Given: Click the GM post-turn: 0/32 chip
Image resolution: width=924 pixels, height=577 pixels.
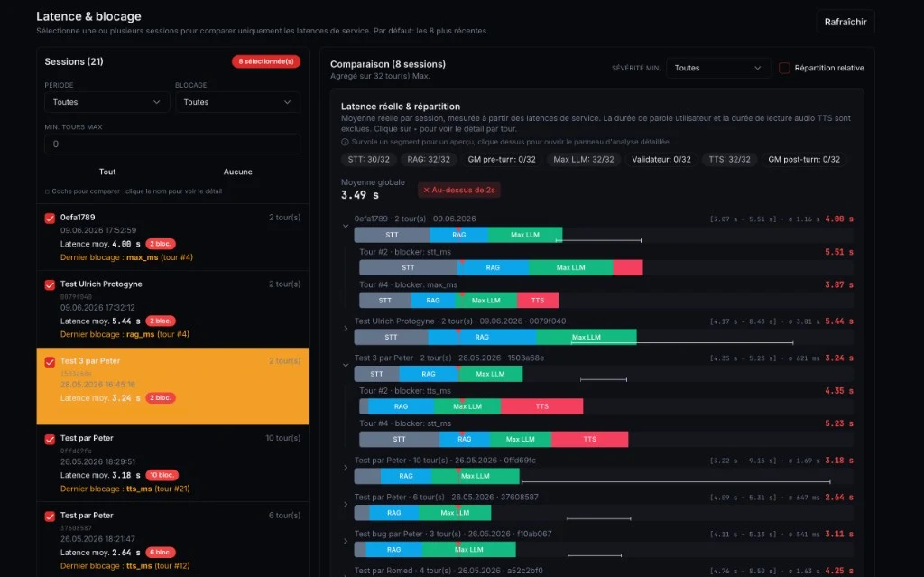Looking at the screenshot, I should [804, 159].
